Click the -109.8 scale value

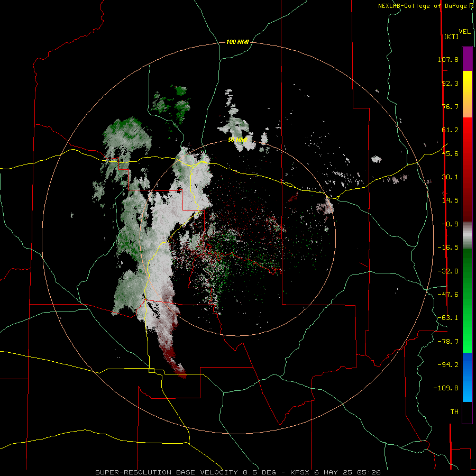(x=446, y=388)
